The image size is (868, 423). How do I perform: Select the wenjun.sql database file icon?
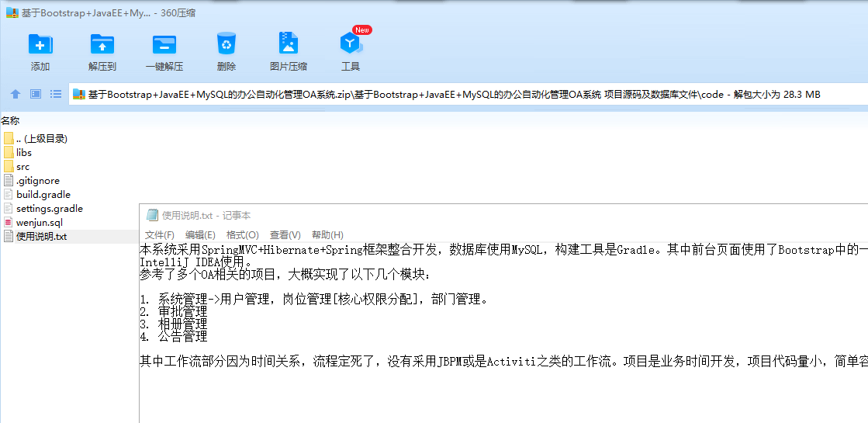[9, 223]
